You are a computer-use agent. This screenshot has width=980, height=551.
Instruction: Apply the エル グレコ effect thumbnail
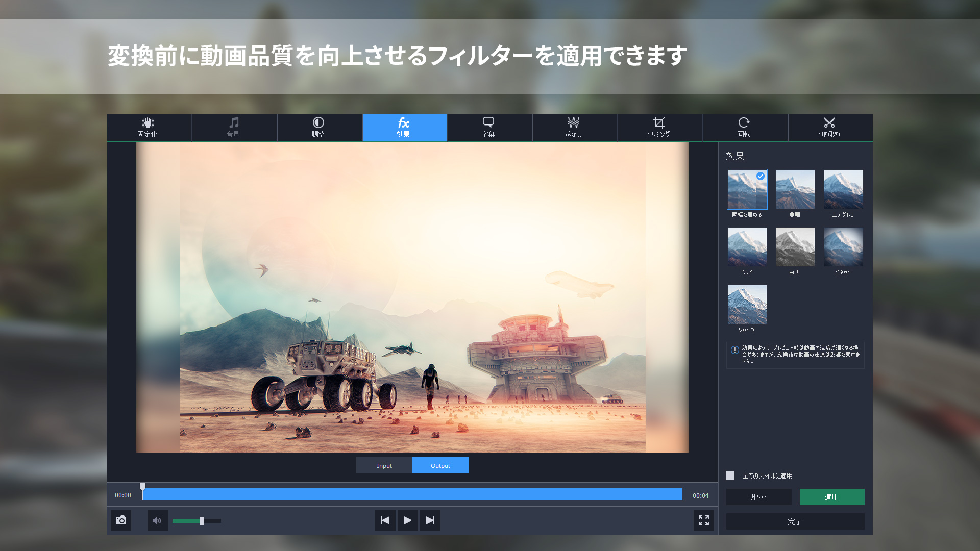point(843,189)
